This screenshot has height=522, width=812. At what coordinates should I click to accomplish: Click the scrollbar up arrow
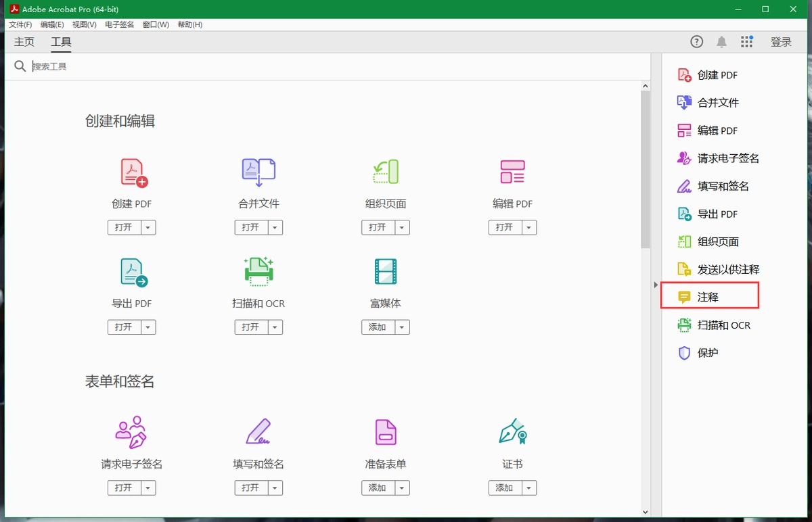point(646,86)
